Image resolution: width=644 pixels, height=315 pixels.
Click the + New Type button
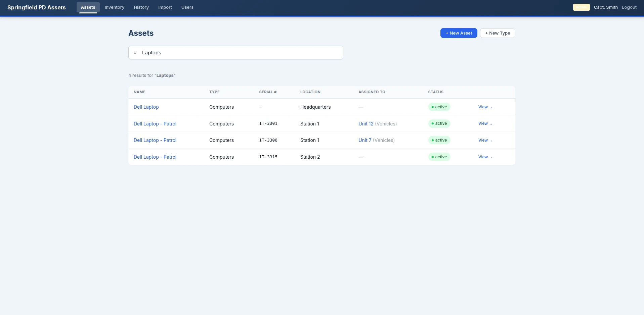coord(498,33)
